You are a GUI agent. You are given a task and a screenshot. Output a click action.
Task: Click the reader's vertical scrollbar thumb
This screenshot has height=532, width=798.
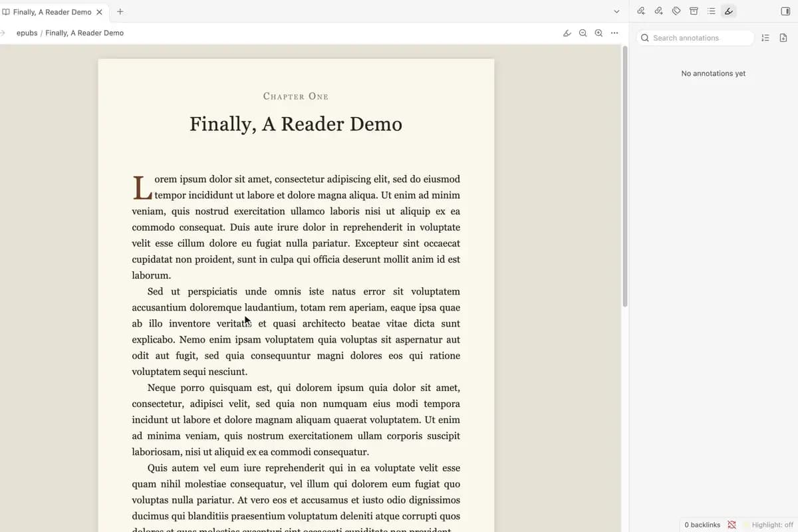[624, 176]
